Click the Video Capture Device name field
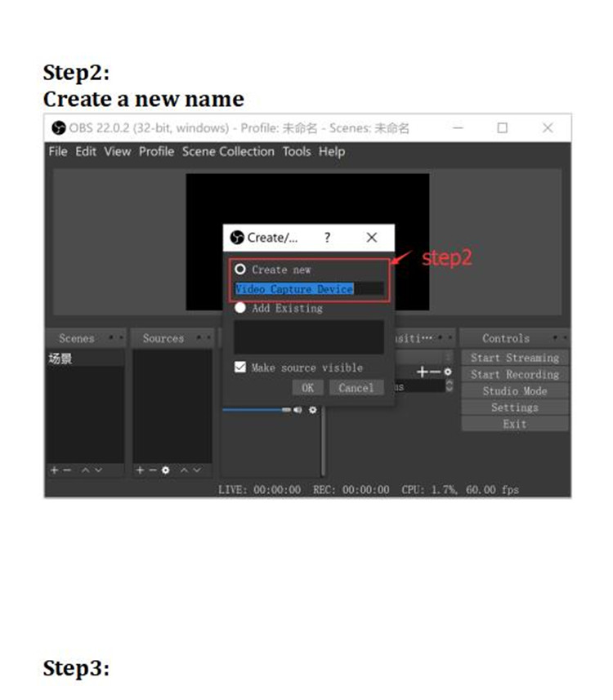This screenshot has height=700, width=613. click(x=308, y=289)
